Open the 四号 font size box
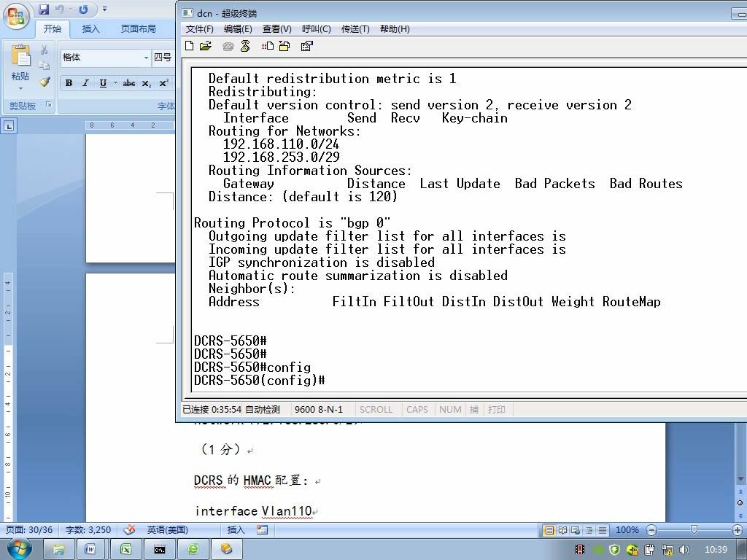 pyautogui.click(x=163, y=58)
